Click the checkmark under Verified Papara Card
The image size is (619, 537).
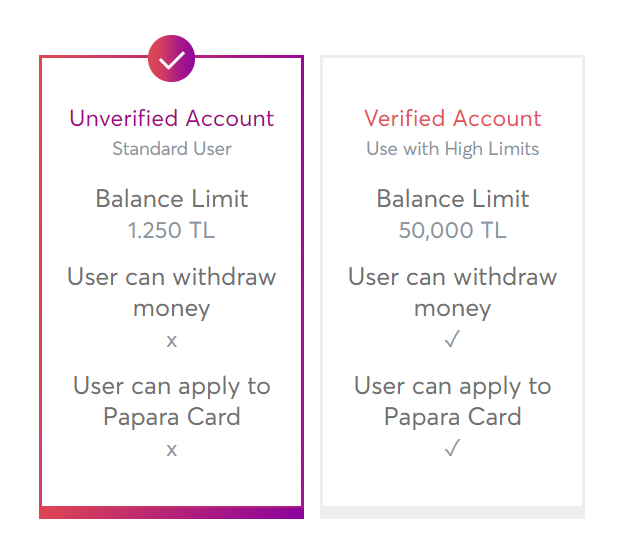pos(452,448)
